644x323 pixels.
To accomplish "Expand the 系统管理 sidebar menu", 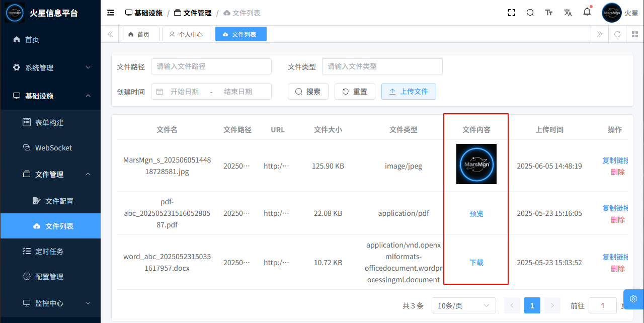I will pyautogui.click(x=50, y=68).
